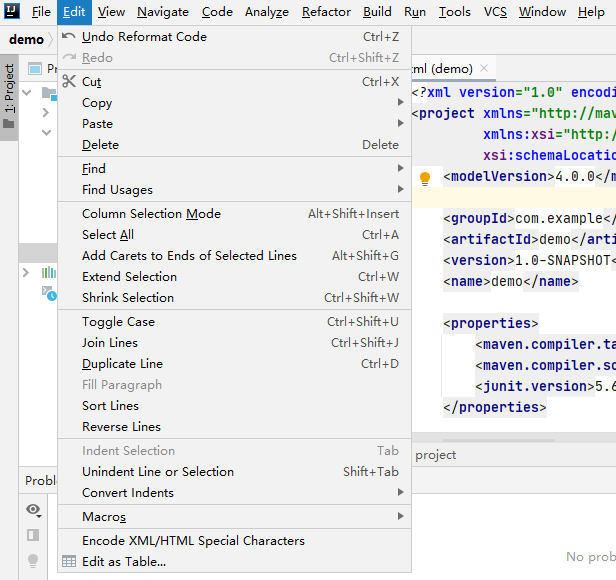Expand the collapsed child tree node
This screenshot has height=580, width=616.
click(46, 112)
